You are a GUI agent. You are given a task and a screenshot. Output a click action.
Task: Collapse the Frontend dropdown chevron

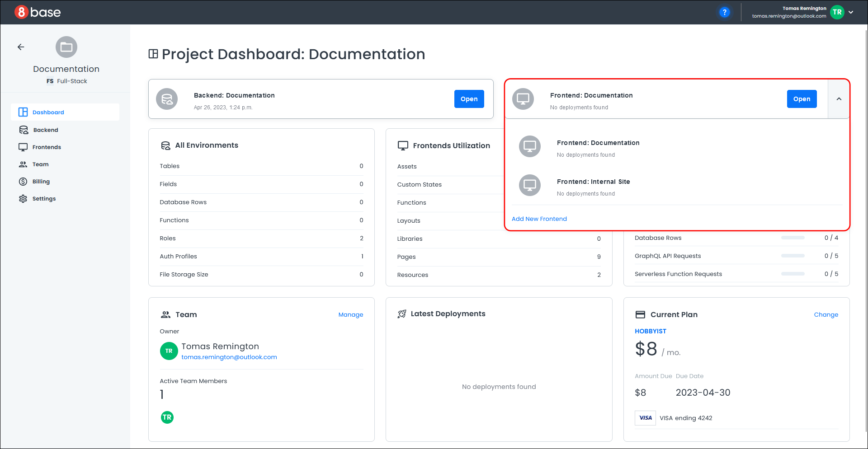839,99
